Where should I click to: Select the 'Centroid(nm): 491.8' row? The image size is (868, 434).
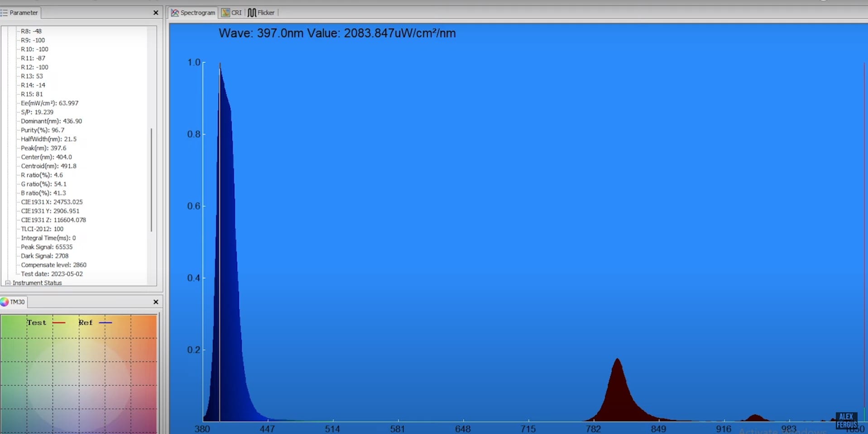tap(49, 166)
